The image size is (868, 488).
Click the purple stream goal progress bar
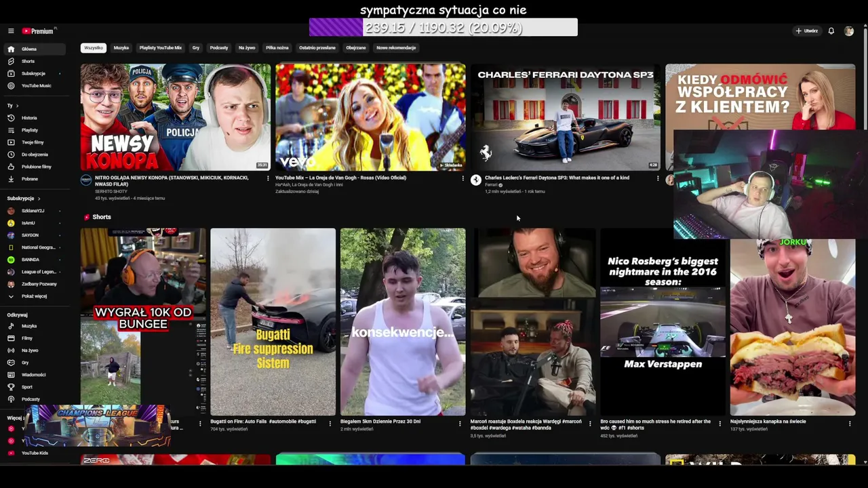443,28
